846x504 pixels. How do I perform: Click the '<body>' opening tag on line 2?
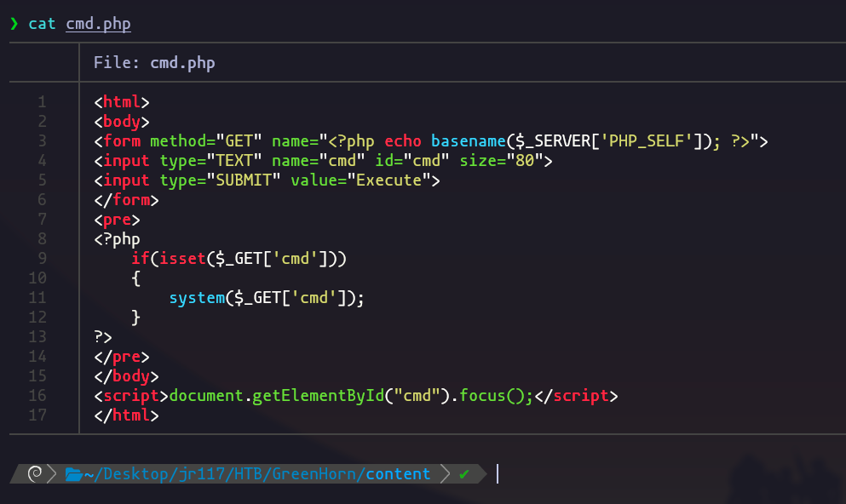point(122,121)
